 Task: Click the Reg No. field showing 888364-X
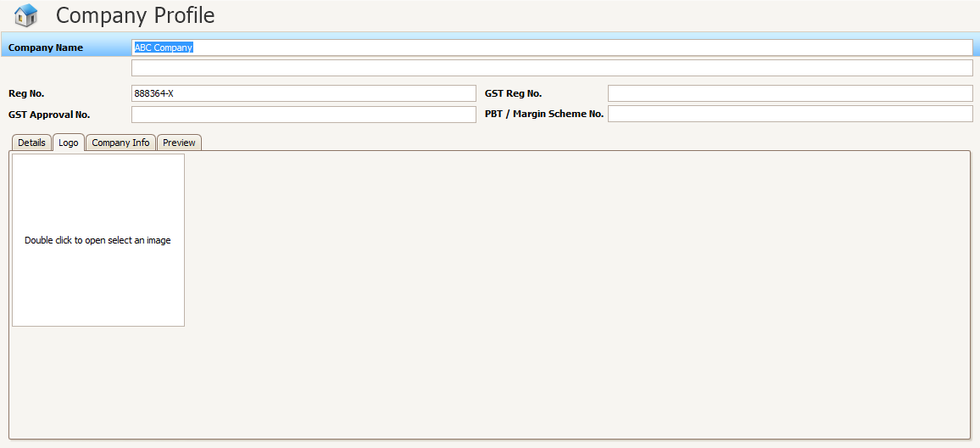coord(303,93)
